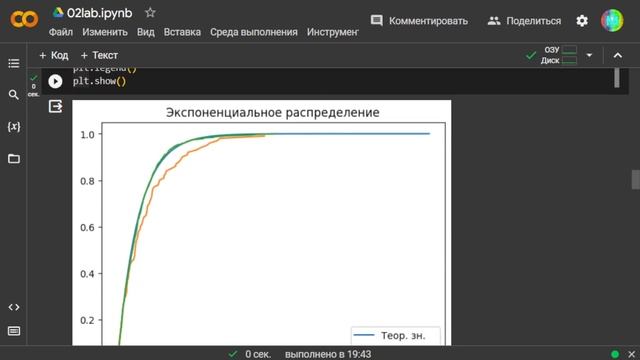Open settings gear icon
This screenshot has width=640, height=360.
tap(582, 20)
